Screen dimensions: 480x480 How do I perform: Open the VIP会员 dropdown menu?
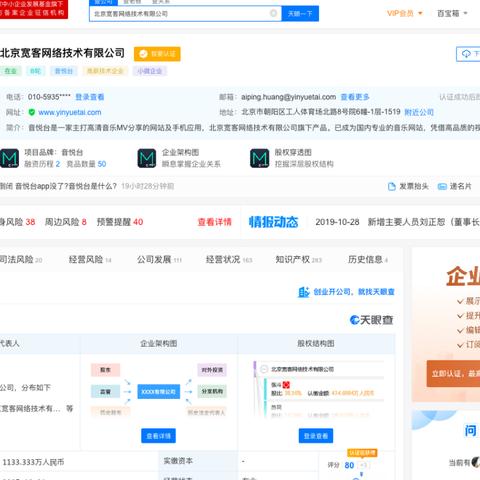pyautogui.click(x=404, y=13)
